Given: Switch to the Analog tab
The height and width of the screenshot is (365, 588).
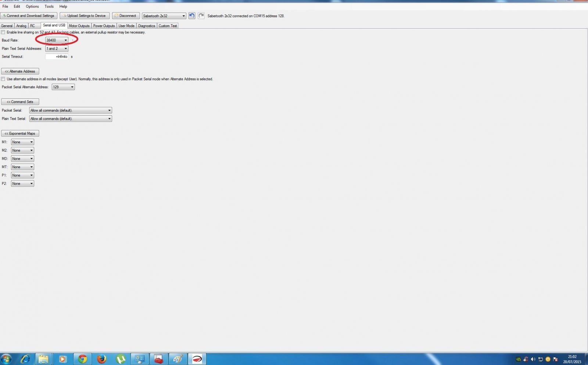Looking at the screenshot, I should tap(21, 26).
